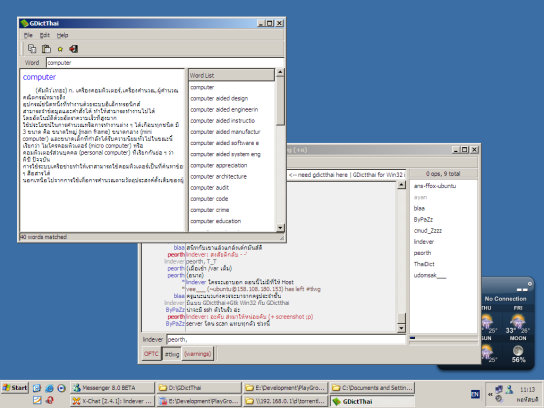Screen dimensions: 544x408
Task: Open \\192.168.0.1 torrent folder taskbar button
Action: coord(286,401)
